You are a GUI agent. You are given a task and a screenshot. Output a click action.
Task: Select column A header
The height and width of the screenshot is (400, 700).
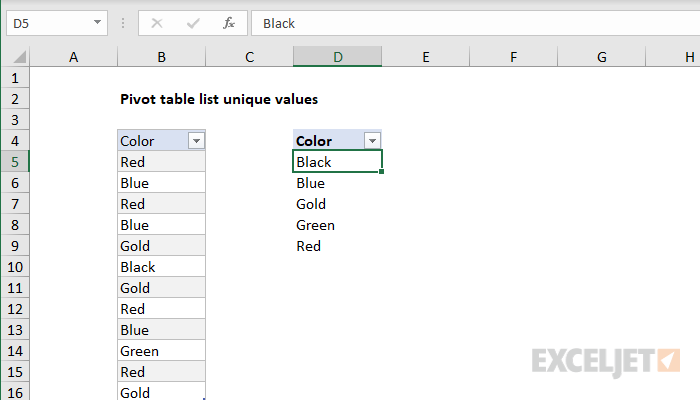point(74,57)
